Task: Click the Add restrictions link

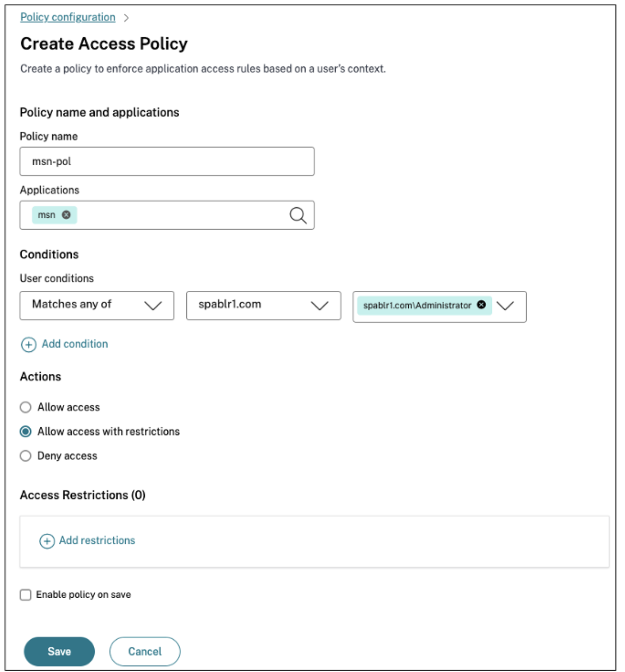Action: click(97, 540)
